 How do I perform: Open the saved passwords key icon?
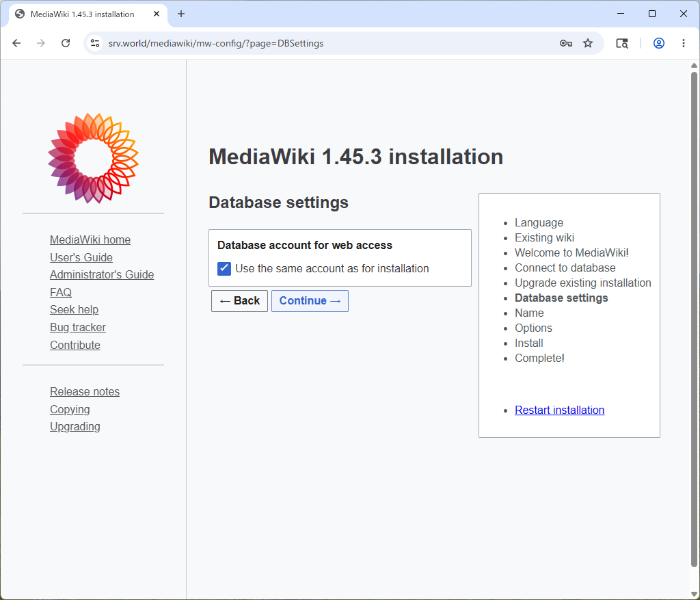(x=565, y=43)
